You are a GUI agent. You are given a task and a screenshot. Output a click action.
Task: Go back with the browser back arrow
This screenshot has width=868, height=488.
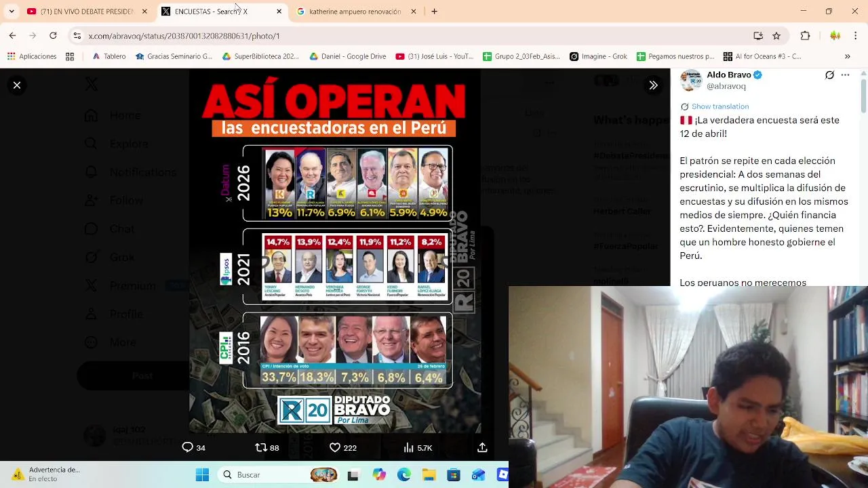(12, 36)
